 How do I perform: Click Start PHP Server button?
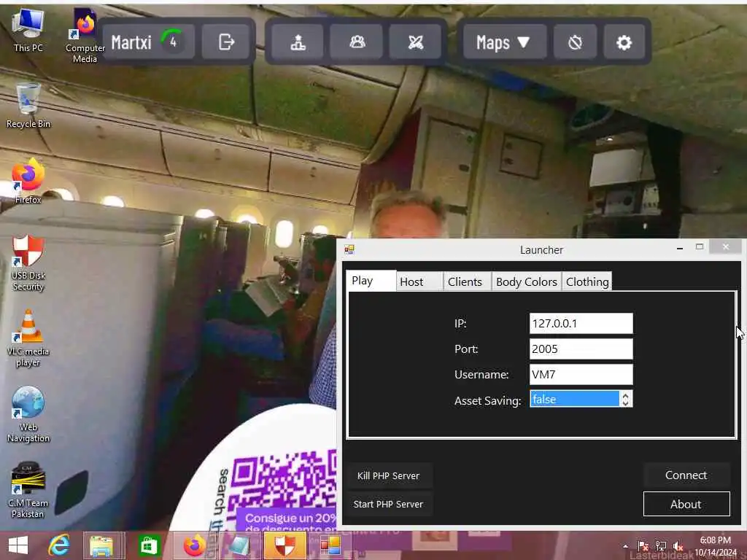coord(388,504)
